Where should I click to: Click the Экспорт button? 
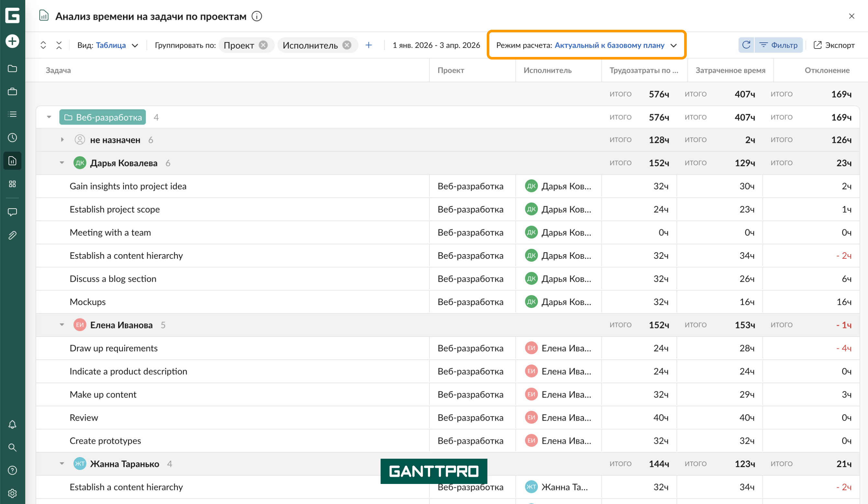pyautogui.click(x=834, y=45)
